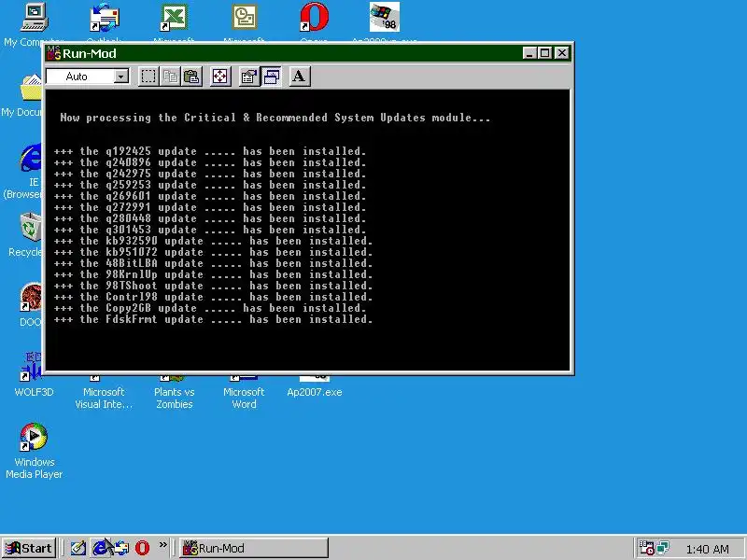Screen dimensions: 747x560
Task: Open the Run-Mod Properties sheet icon
Action: [x=248, y=77]
